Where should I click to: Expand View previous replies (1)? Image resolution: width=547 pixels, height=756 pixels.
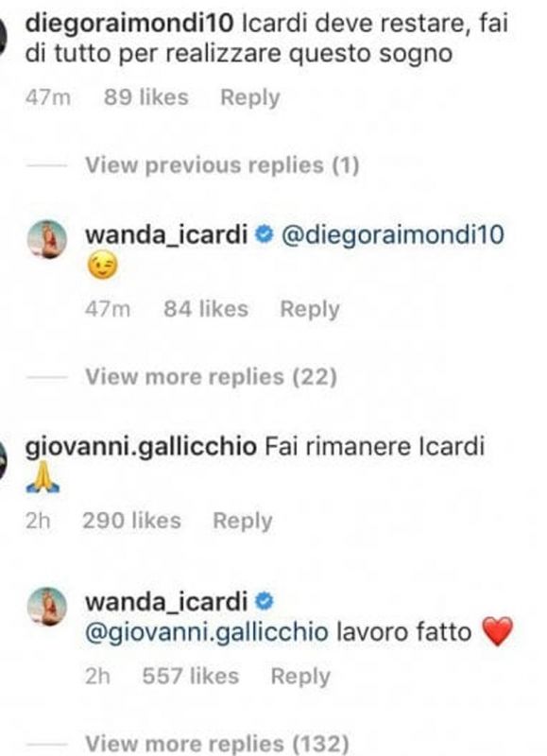pos(222,165)
